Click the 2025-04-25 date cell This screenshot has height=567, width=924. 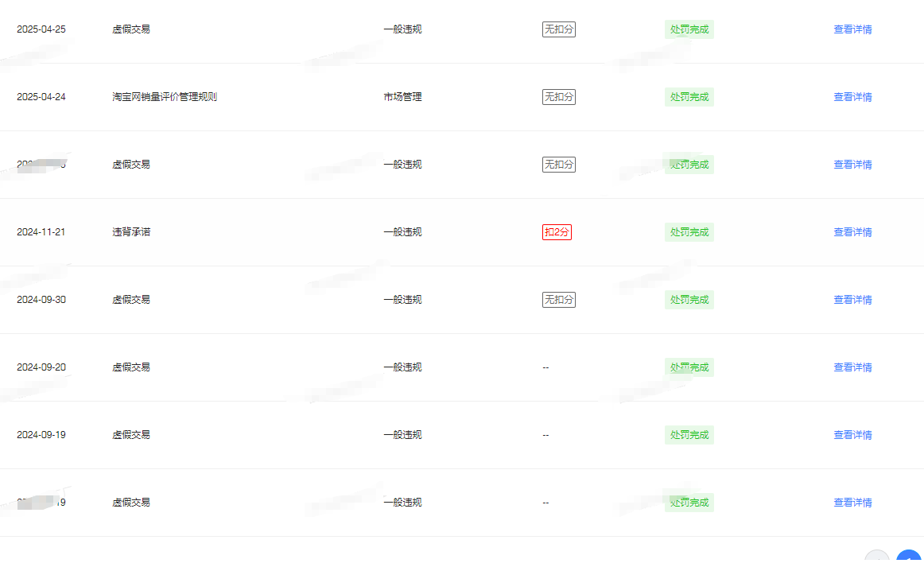pyautogui.click(x=41, y=29)
